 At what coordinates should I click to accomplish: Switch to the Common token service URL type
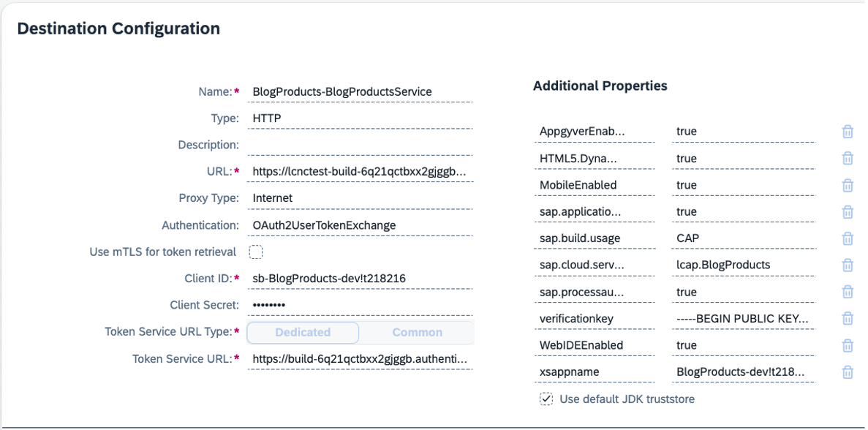pyautogui.click(x=416, y=332)
